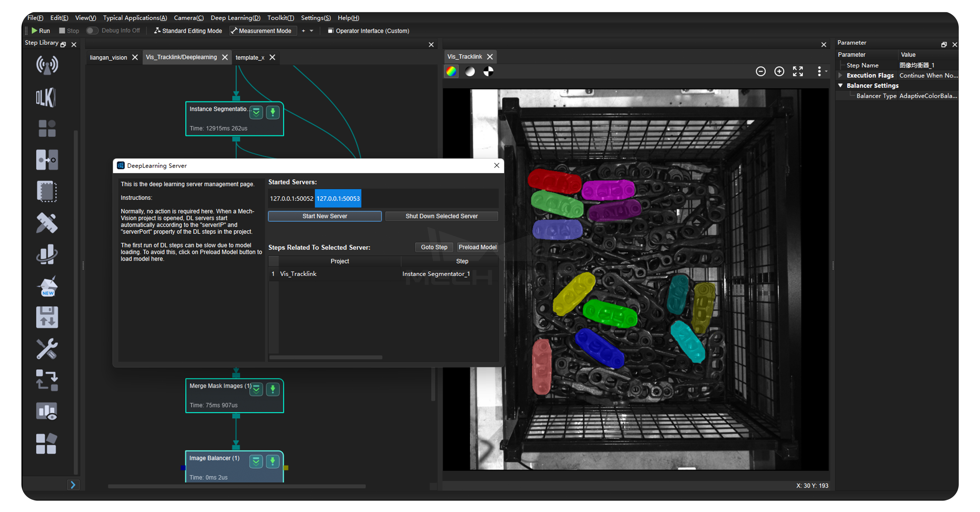The width and height of the screenshot is (980, 512).
Task: Open the DLK deep learning step category
Action: pyautogui.click(x=47, y=97)
